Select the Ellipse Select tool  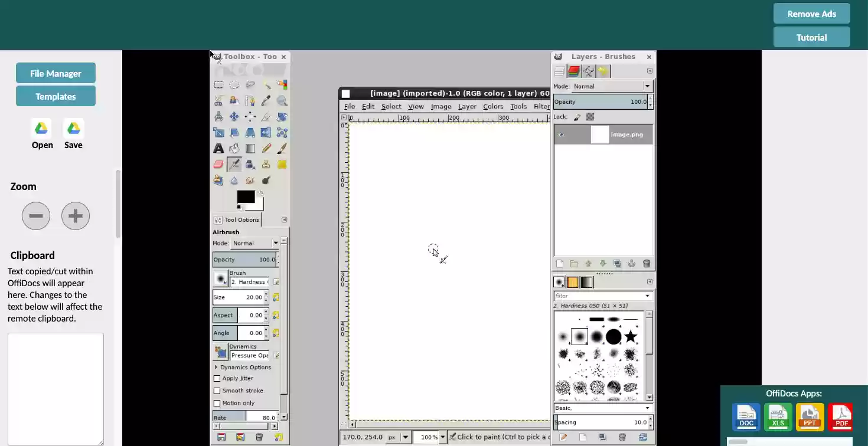point(234,84)
